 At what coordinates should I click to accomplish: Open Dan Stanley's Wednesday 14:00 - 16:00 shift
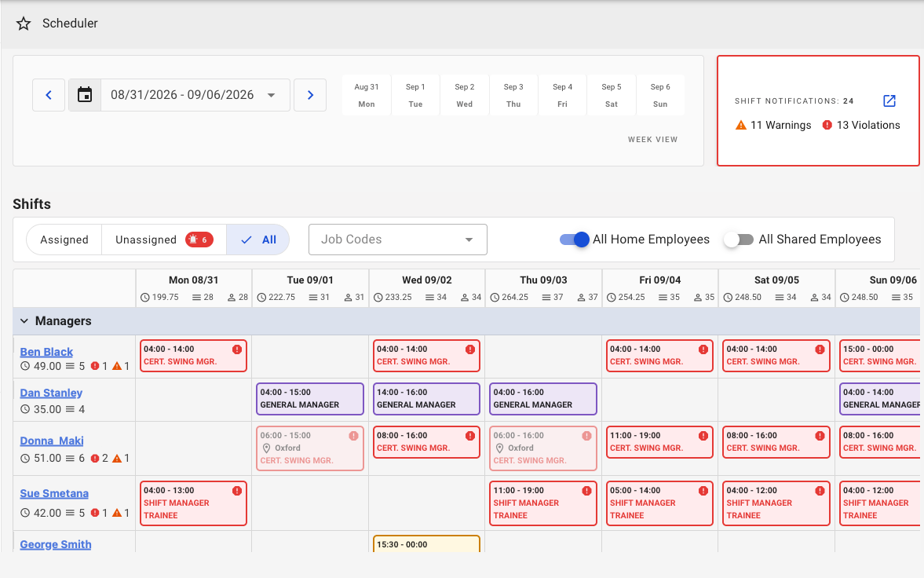(426, 399)
